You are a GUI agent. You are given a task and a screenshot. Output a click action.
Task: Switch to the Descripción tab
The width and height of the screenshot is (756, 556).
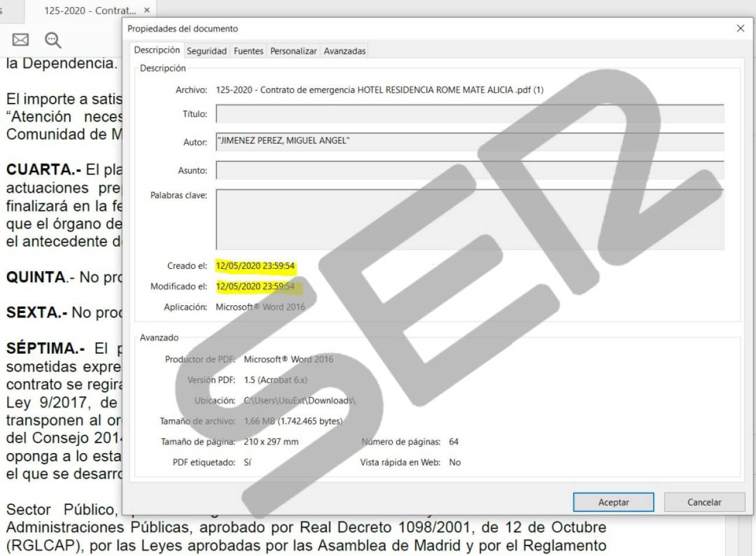coord(156,50)
